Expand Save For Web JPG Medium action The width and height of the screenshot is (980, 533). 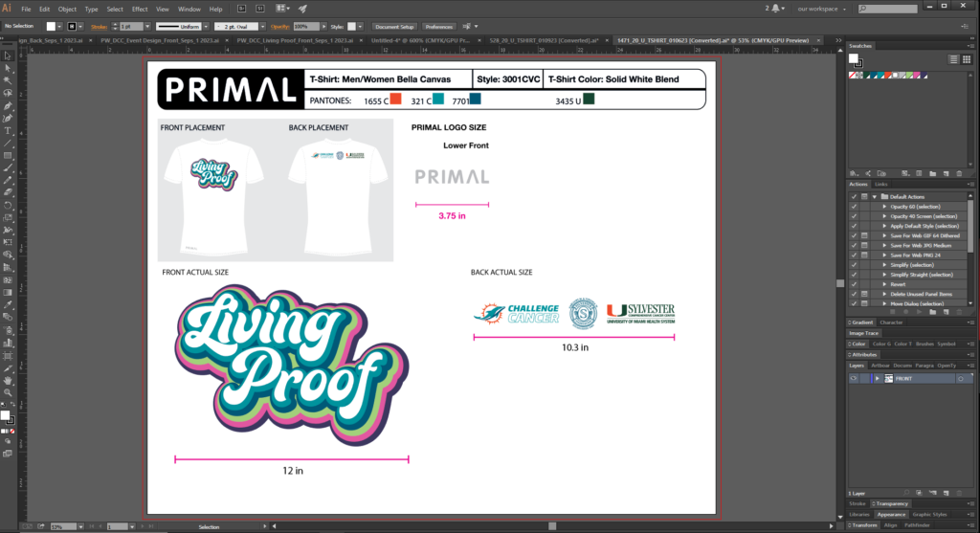coord(884,246)
